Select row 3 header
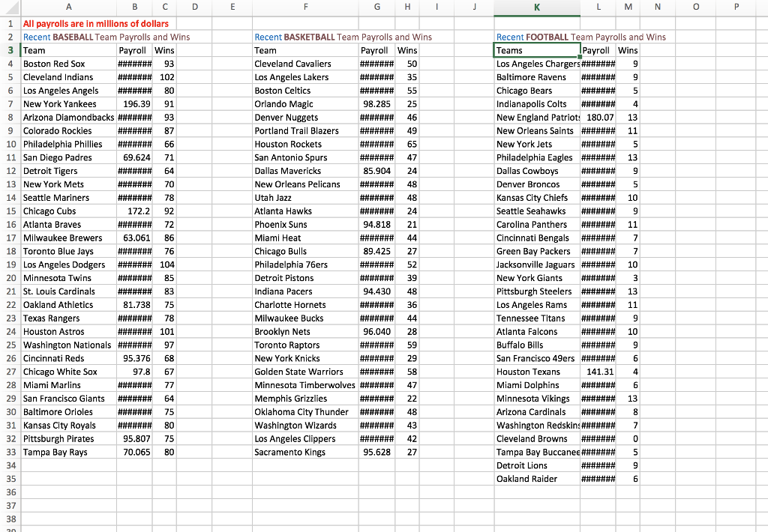Viewport: 768px width, 532px height. (10, 50)
